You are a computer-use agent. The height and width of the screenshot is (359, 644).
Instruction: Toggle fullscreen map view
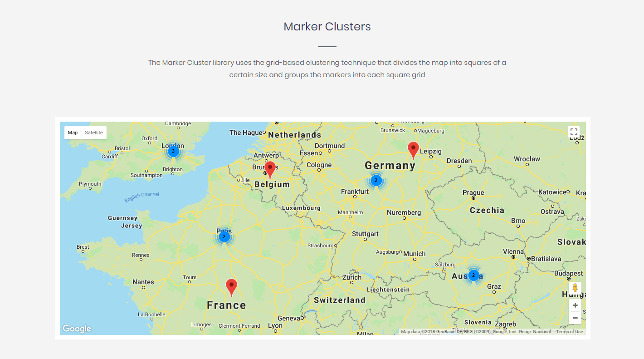point(574,132)
